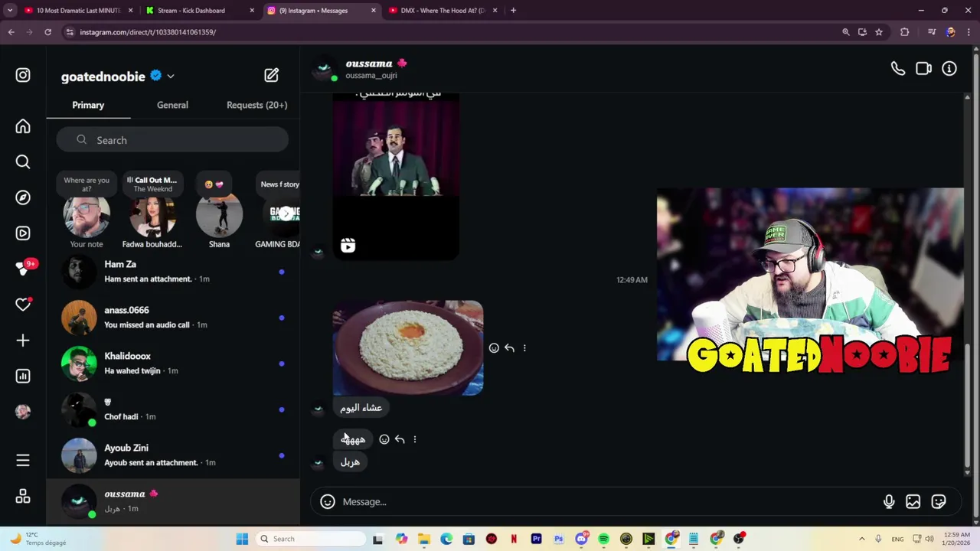Expand goatednoobie account switcher chevron
Viewport: 980px width, 551px height.
coord(171,77)
